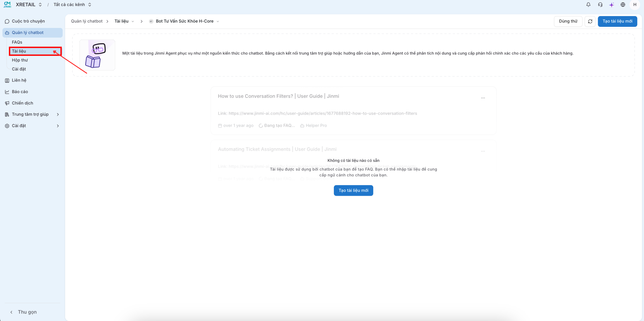The width and height of the screenshot is (644, 321).
Task: Open Cài đặt under Quản lý chatbot
Action: tap(19, 69)
